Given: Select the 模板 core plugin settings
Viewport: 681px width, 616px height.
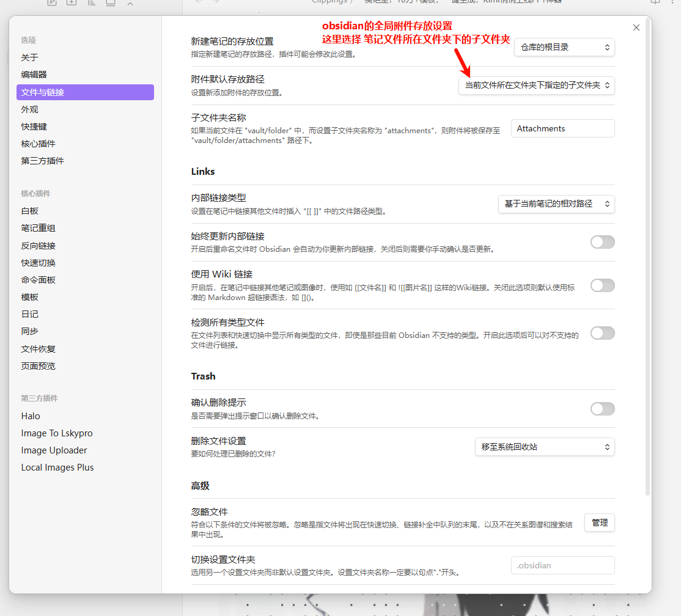Looking at the screenshot, I should (x=30, y=297).
